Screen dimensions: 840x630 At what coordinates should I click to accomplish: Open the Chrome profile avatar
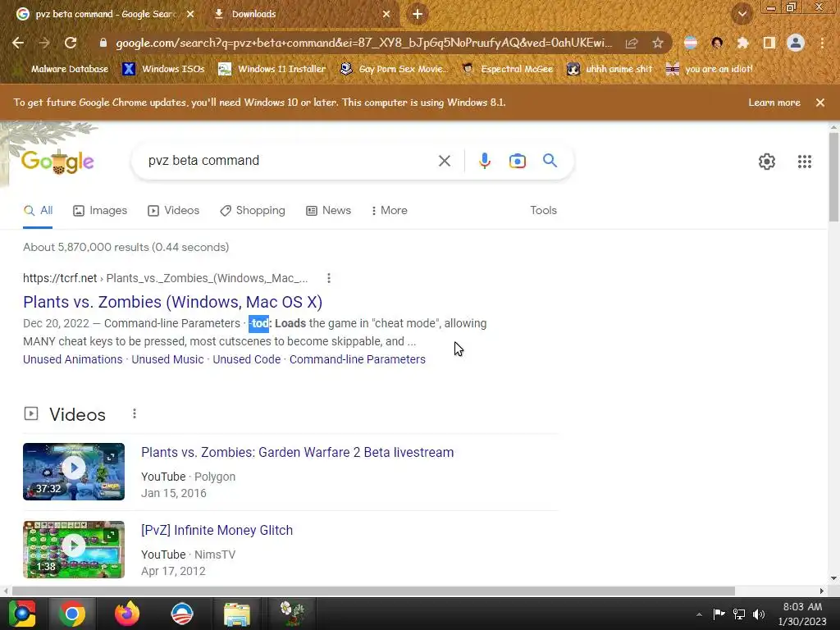796,43
